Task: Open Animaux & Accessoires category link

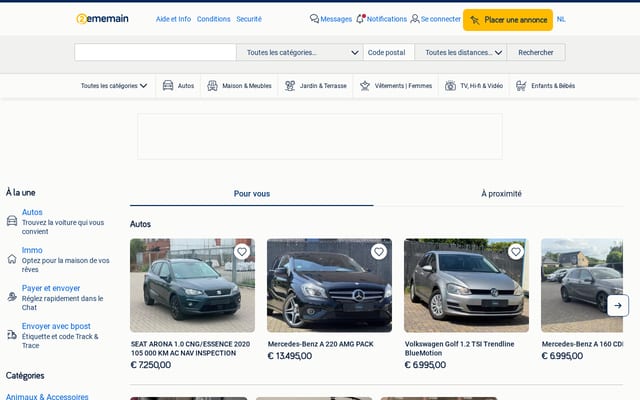Action: [47, 396]
